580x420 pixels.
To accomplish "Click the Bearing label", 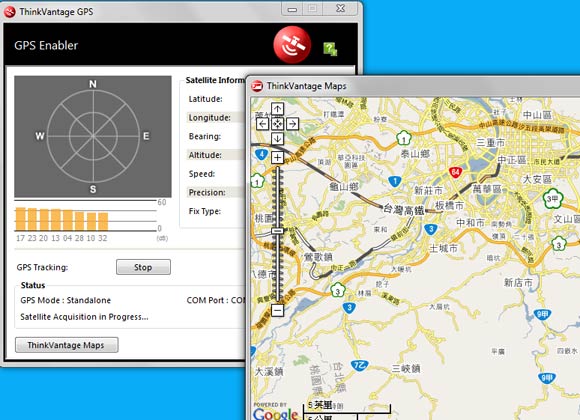I will point(205,136).
